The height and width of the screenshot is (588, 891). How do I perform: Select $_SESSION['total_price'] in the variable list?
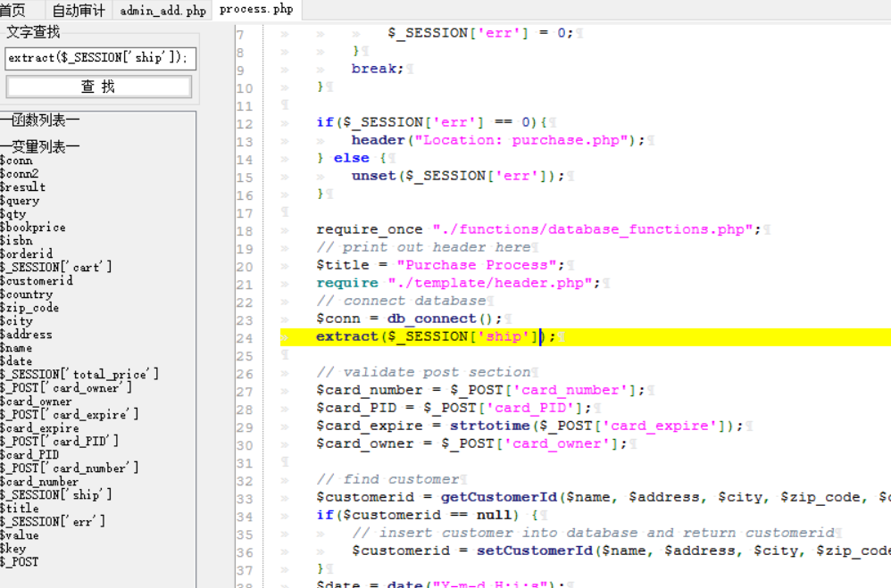coord(79,375)
